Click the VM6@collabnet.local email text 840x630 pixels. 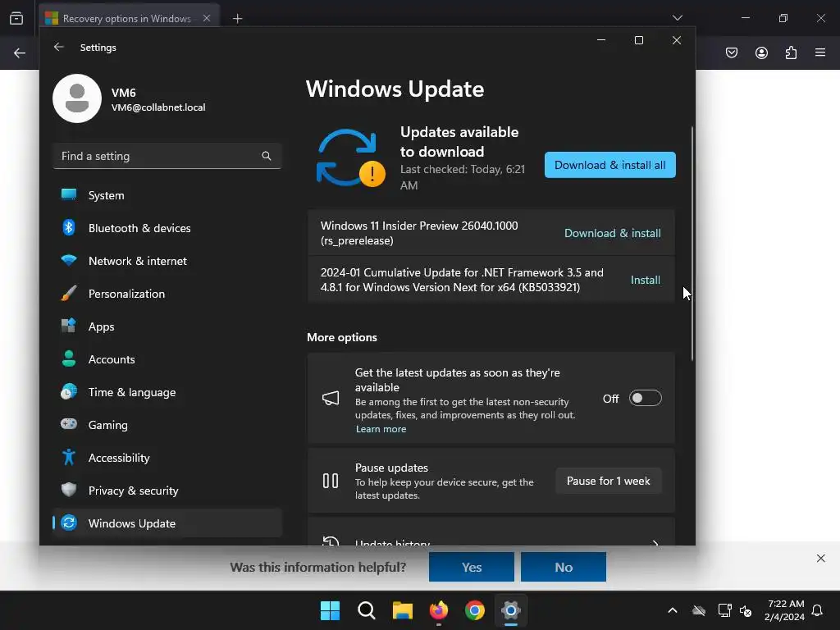158,107
